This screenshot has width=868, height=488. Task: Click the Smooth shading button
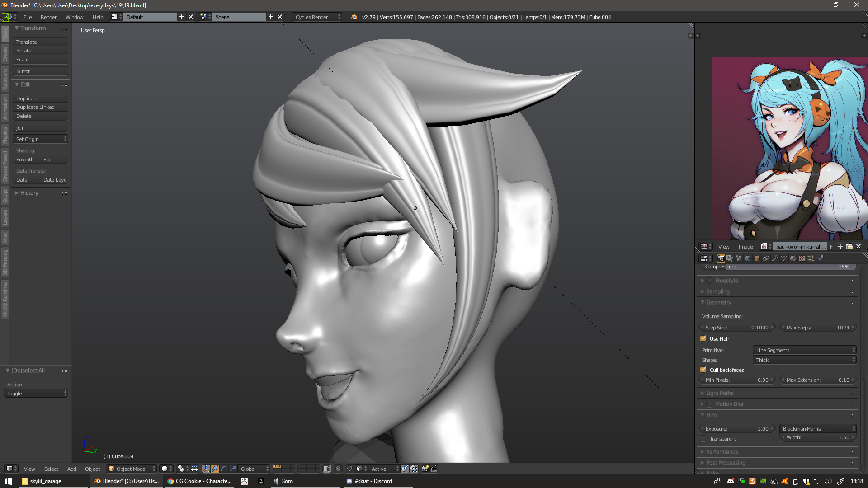25,160
